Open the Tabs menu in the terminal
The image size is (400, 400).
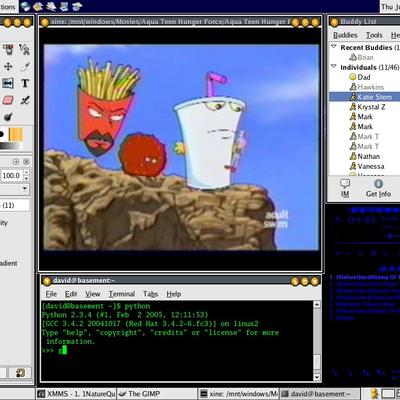150,294
